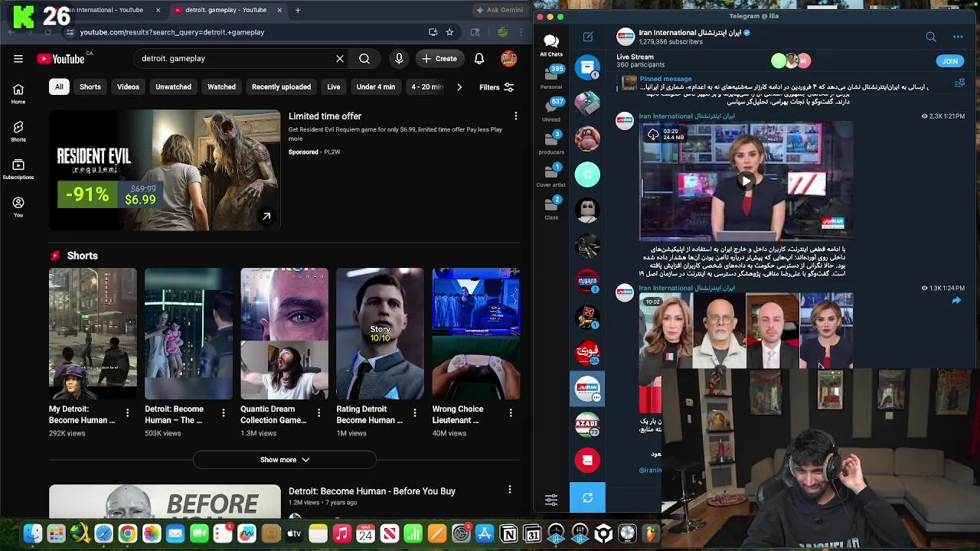Open Telegram channel more options menu
Image resolution: width=980 pixels, height=551 pixels.
[x=958, y=37]
